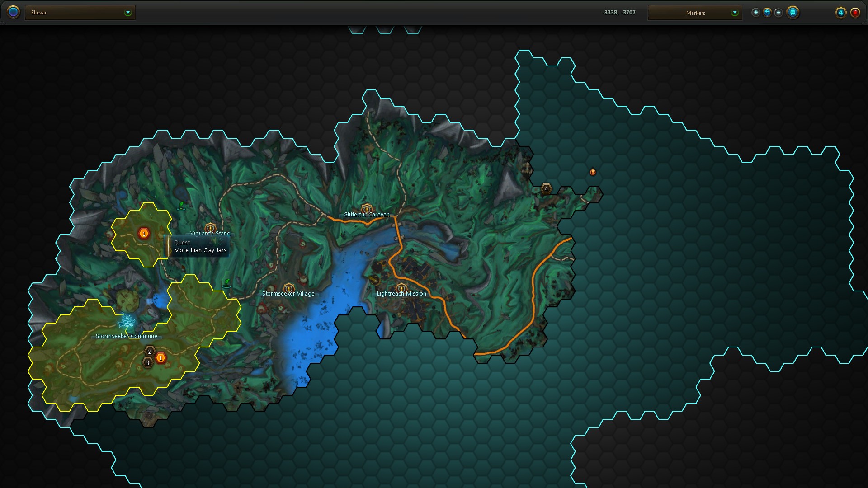Click the zoom in plus icon
The width and height of the screenshot is (868, 488).
pos(756,13)
